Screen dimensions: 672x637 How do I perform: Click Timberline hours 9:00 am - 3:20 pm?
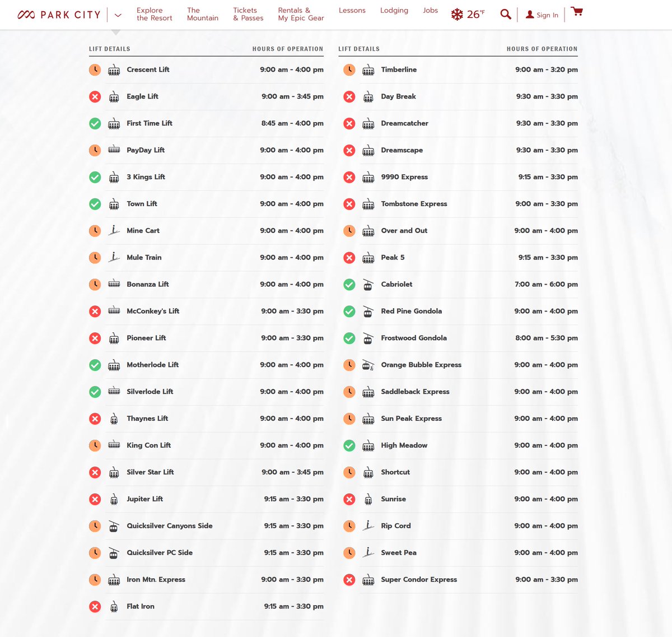click(x=547, y=69)
